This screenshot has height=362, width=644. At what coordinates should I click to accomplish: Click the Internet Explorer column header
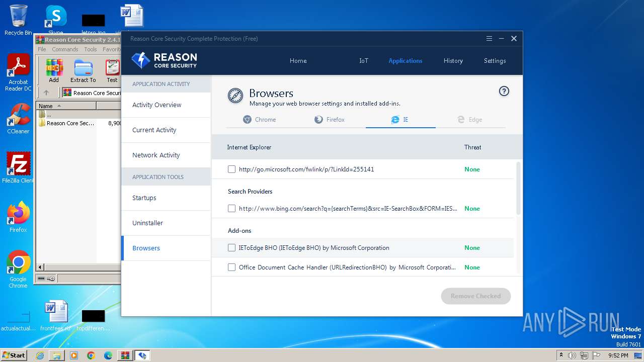point(249,147)
